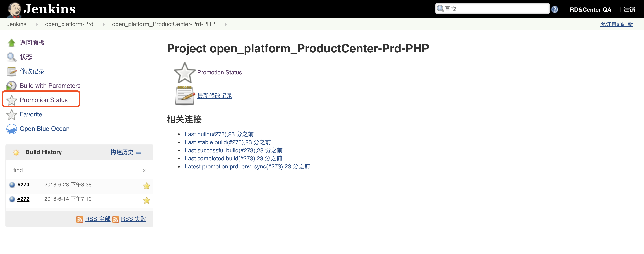Open the open_platform-Prd breadcrumb item
The height and width of the screenshot is (254, 644).
pyautogui.click(x=69, y=24)
